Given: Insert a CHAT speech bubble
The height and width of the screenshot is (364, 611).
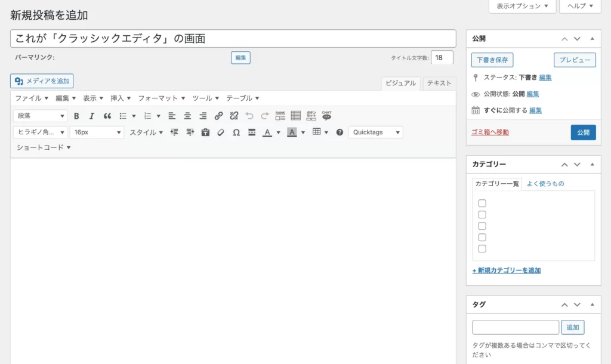Looking at the screenshot, I should pyautogui.click(x=326, y=116).
